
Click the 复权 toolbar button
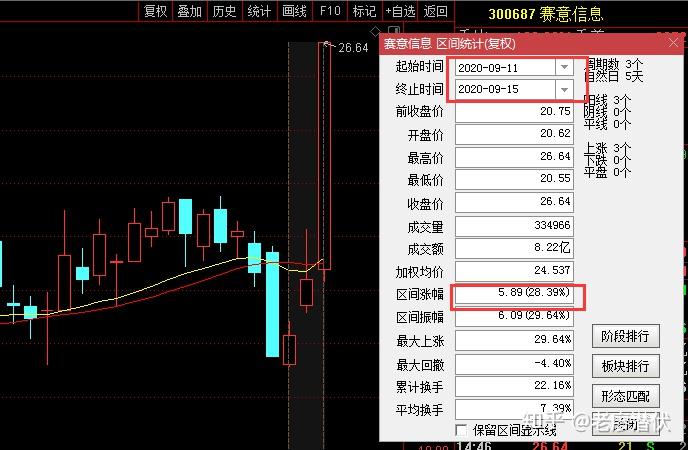(156, 11)
